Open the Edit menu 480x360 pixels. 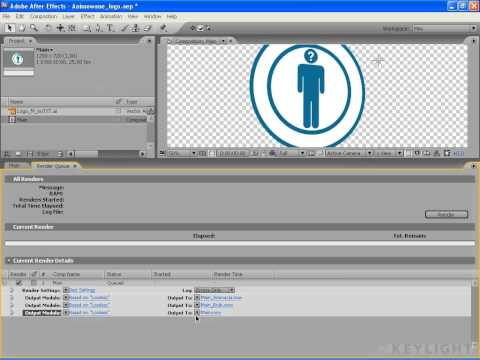coord(20,16)
